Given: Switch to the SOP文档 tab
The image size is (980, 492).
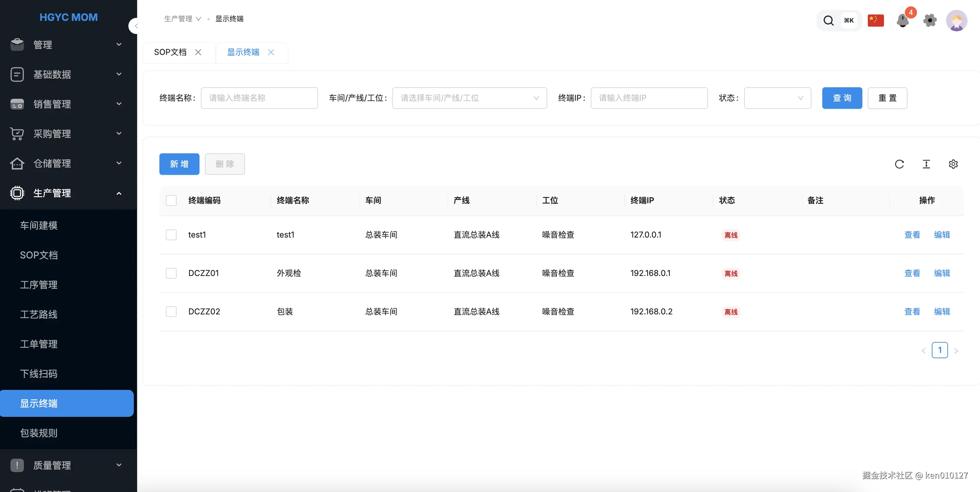Looking at the screenshot, I should click(170, 52).
